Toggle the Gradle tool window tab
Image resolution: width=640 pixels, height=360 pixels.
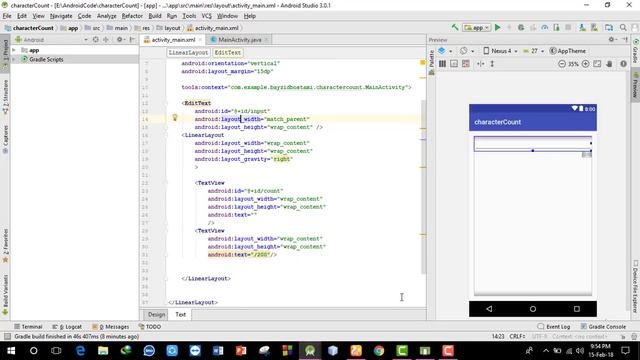click(636, 51)
